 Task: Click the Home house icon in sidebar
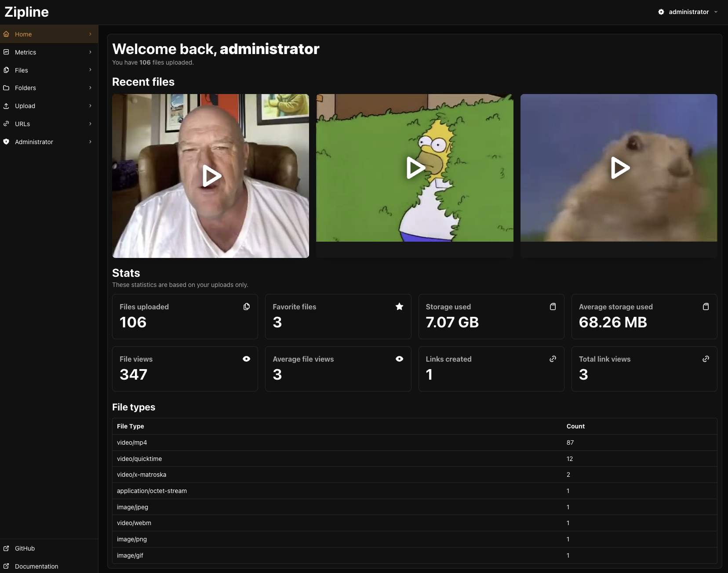(6, 34)
